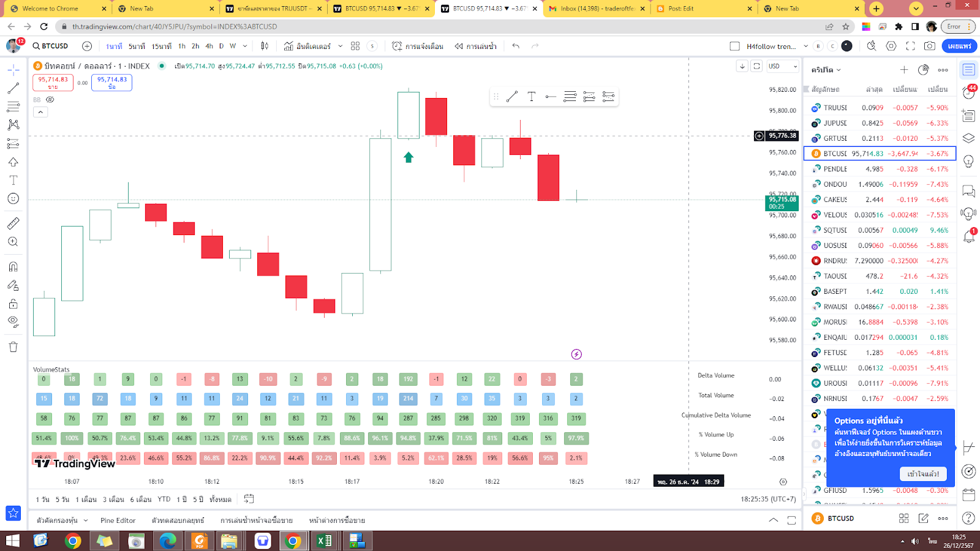Expand the timeframe interval dropdown
980x551 pixels.
245,46
